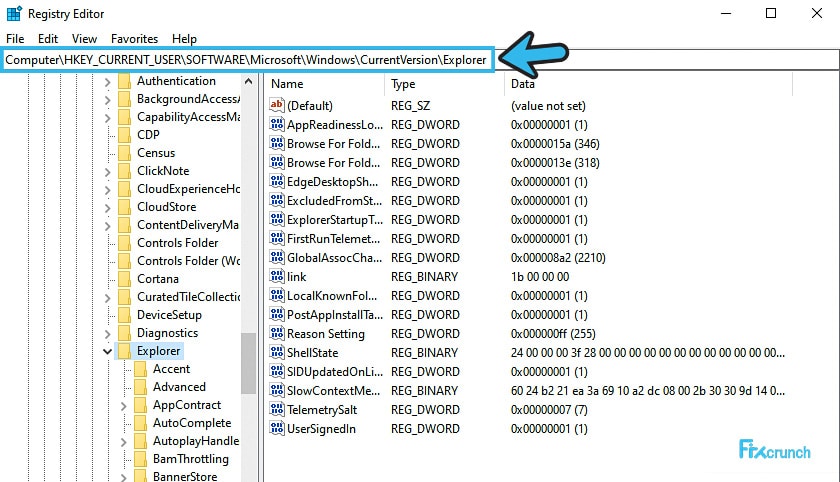Click the data 0x000008a2 (2210)

coord(558,258)
